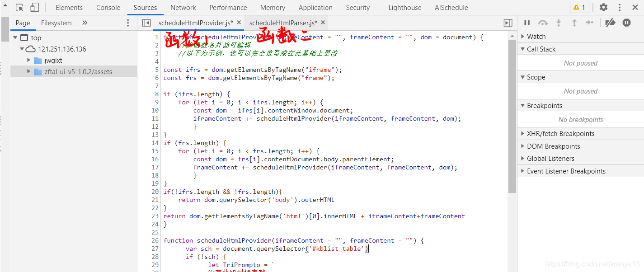The image size is (644, 272).
Task: Close the scheduleHtmlProvider.js tab
Action: [x=239, y=23]
